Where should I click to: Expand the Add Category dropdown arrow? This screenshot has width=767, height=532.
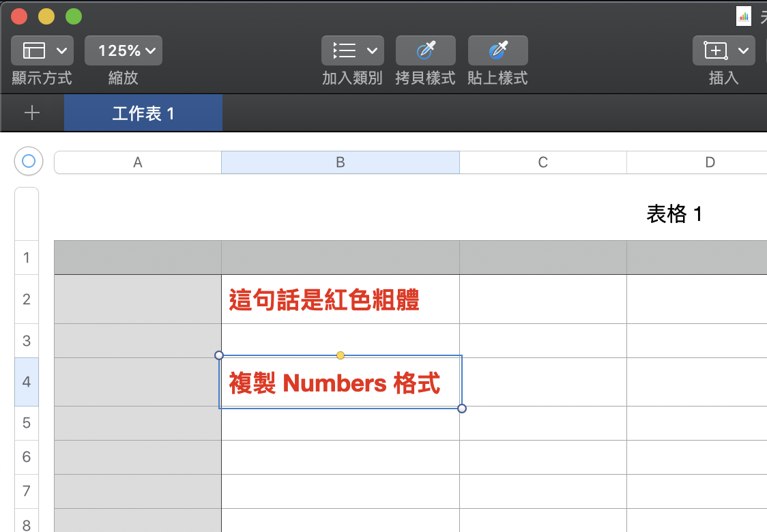[372, 50]
